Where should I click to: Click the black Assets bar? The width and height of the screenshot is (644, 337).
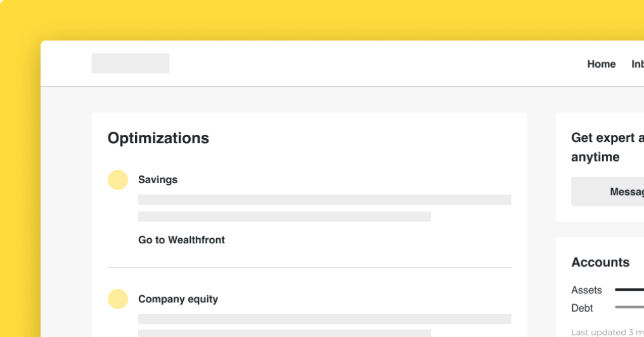click(x=629, y=290)
